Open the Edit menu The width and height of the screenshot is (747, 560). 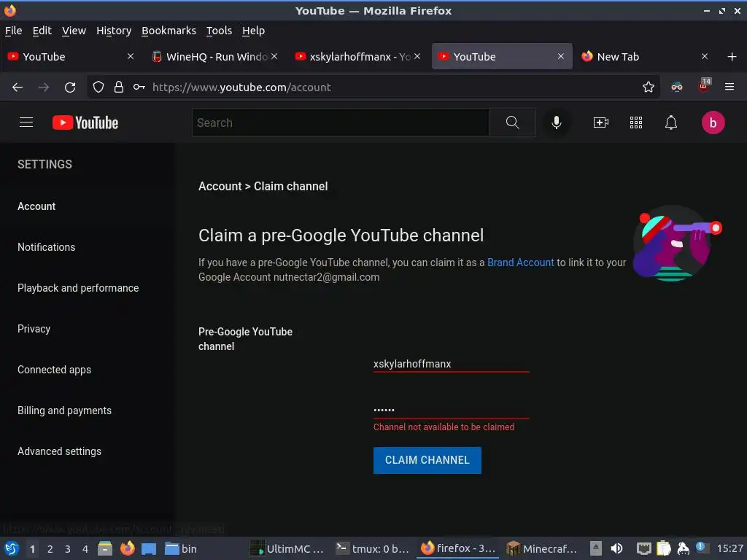click(x=42, y=31)
